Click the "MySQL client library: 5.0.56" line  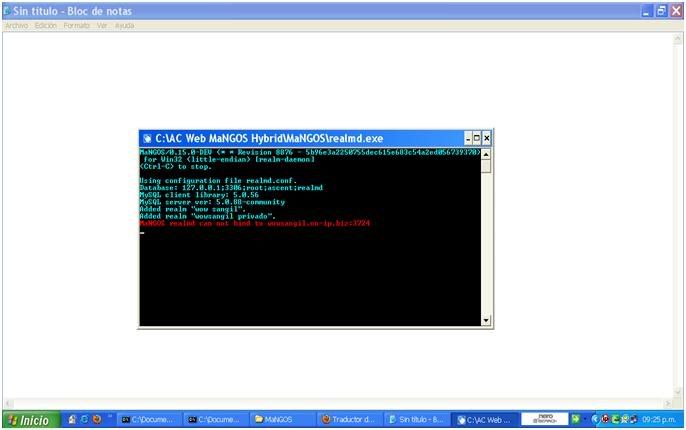coord(199,195)
